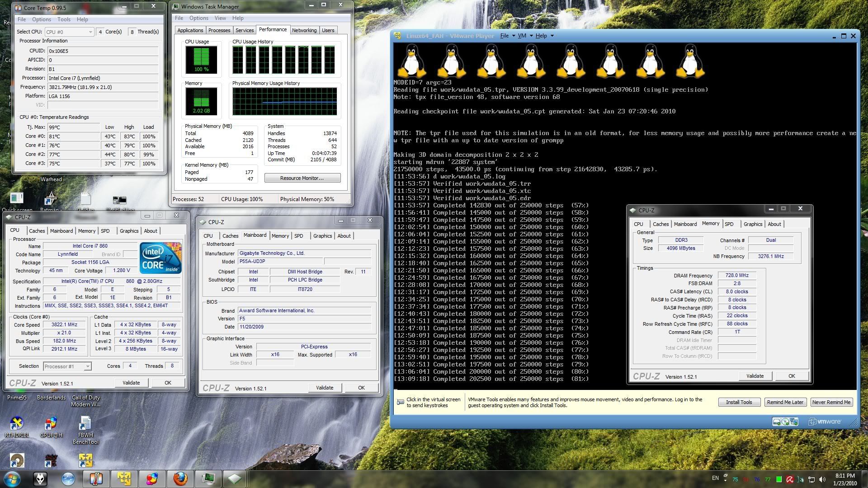Open volume speaker tray icon
The width and height of the screenshot is (868, 488).
click(x=822, y=479)
